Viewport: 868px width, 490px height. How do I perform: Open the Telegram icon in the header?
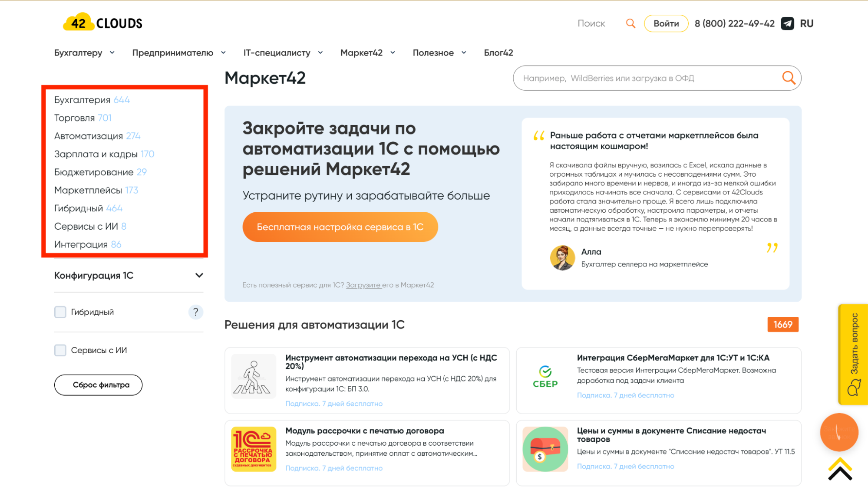(787, 23)
